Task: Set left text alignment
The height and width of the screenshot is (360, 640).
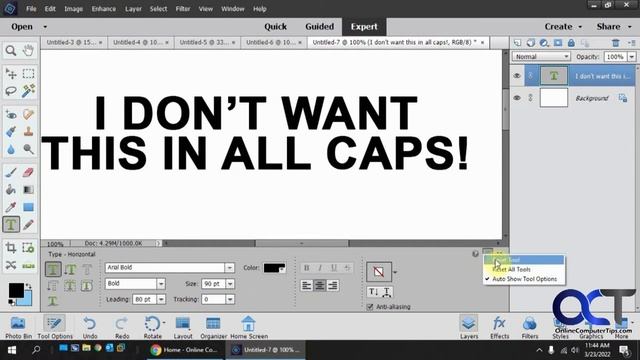Action: tap(307, 285)
